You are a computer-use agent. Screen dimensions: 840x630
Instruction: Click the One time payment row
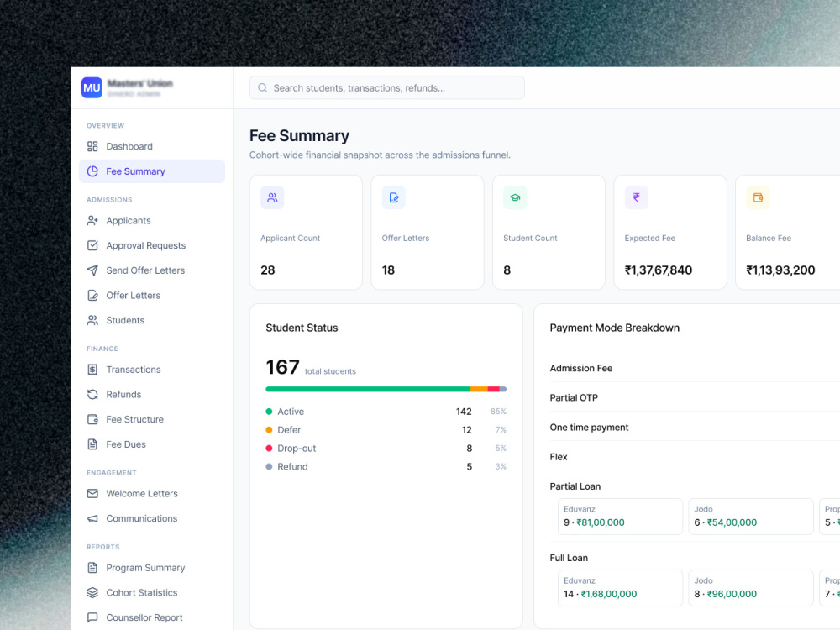pyautogui.click(x=695, y=427)
